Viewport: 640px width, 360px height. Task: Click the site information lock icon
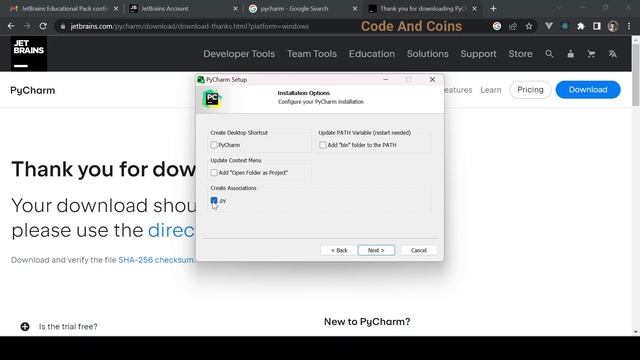click(62, 26)
